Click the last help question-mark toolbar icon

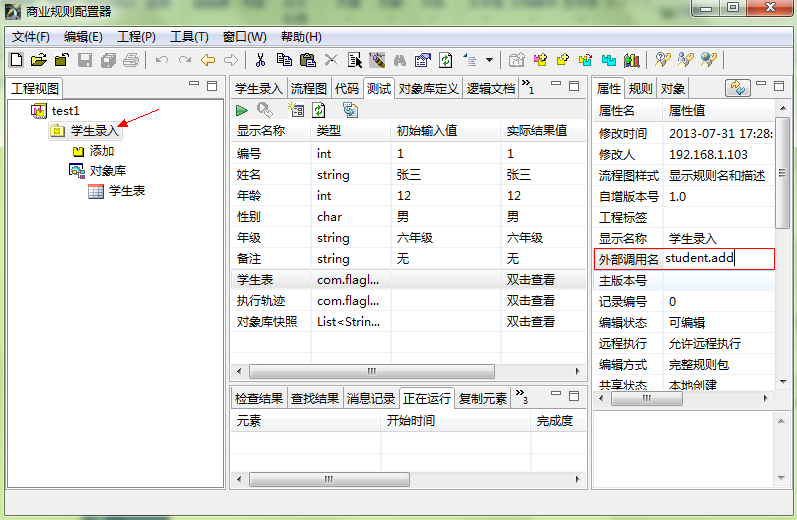[x=709, y=60]
